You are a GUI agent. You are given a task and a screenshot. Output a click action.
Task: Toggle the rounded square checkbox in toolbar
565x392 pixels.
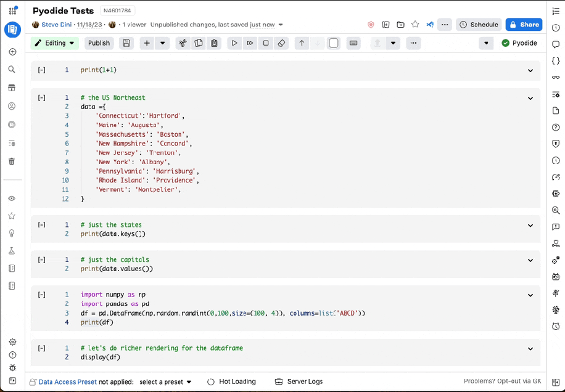334,43
